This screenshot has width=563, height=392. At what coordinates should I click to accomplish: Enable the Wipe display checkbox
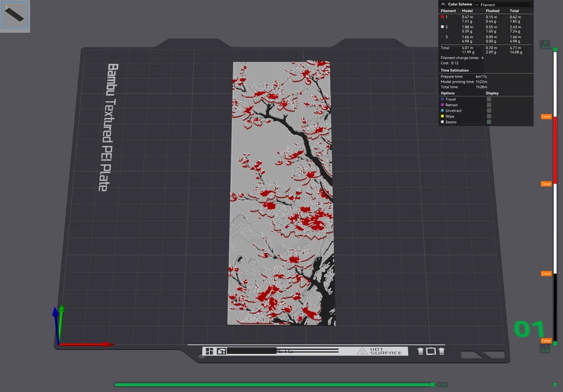(x=488, y=116)
